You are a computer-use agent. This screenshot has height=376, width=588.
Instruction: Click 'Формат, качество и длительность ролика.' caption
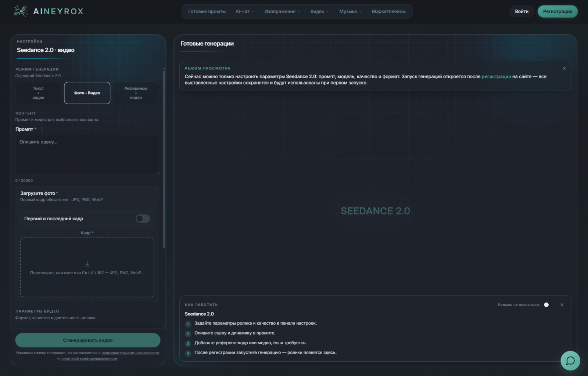tap(56, 318)
